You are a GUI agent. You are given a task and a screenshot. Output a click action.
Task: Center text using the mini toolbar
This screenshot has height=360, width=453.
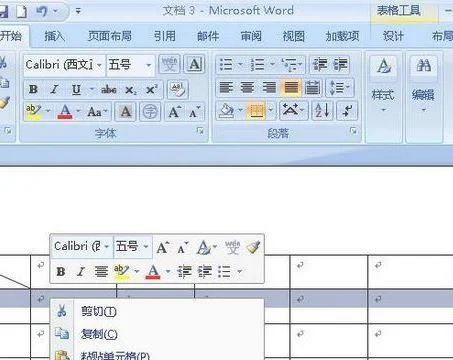[101, 272]
